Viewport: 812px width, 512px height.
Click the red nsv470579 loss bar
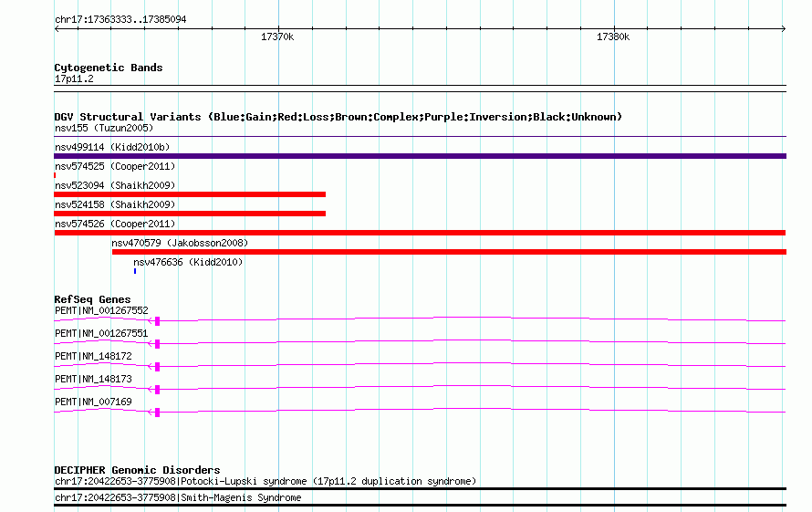(449, 252)
